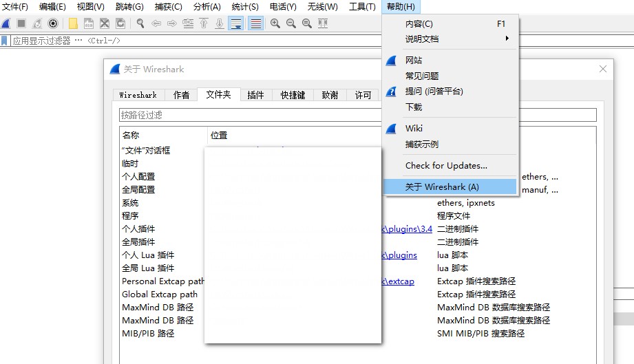Switch to the 插件 tab
This screenshot has width=634, height=364.
tap(255, 95)
